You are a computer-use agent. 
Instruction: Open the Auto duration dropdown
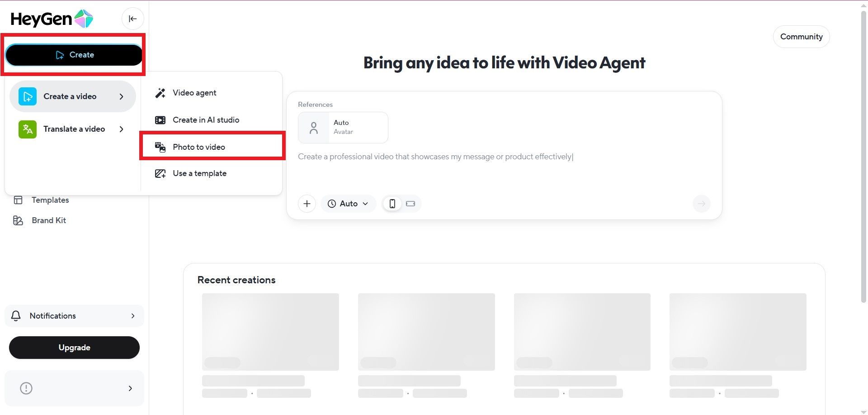(348, 204)
